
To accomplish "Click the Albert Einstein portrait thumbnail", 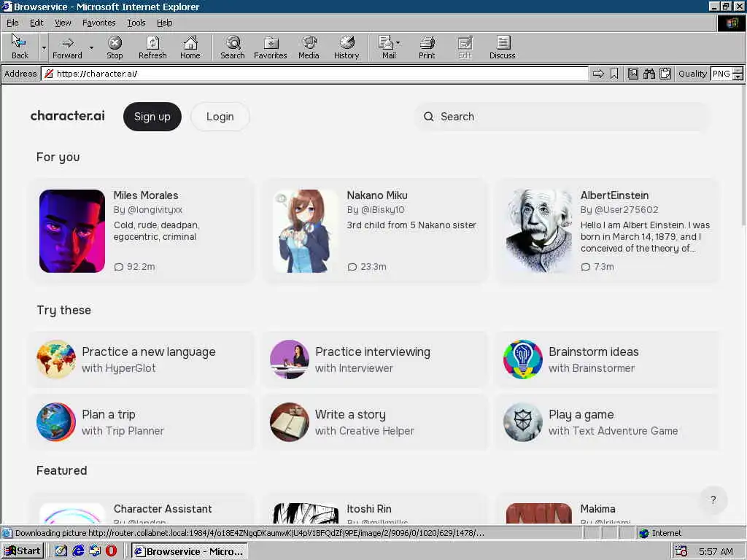I will point(539,231).
